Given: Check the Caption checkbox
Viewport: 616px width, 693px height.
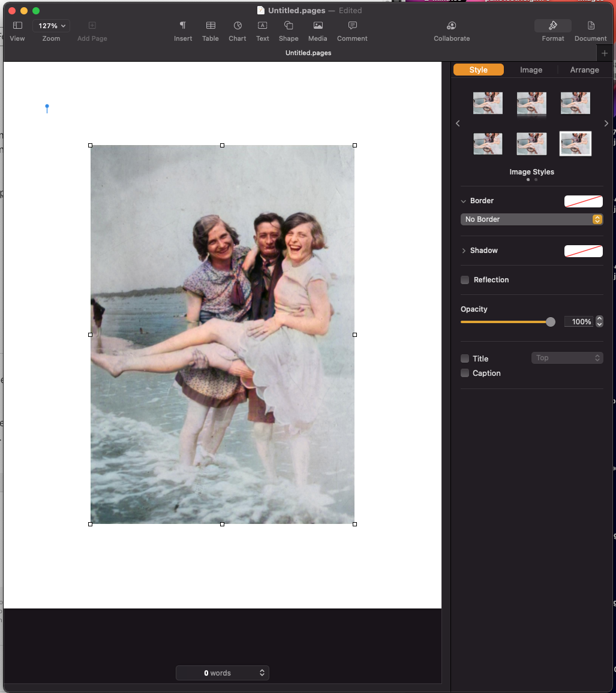Looking at the screenshot, I should [465, 373].
